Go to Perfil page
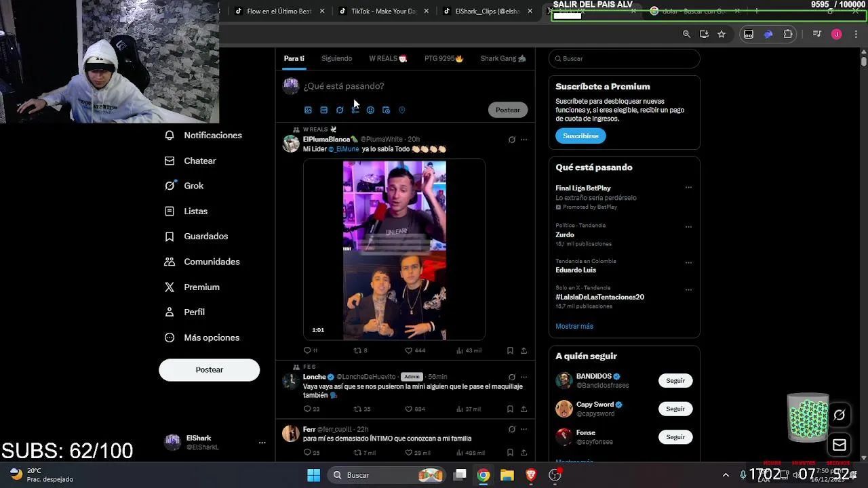868x488 pixels. click(185, 312)
